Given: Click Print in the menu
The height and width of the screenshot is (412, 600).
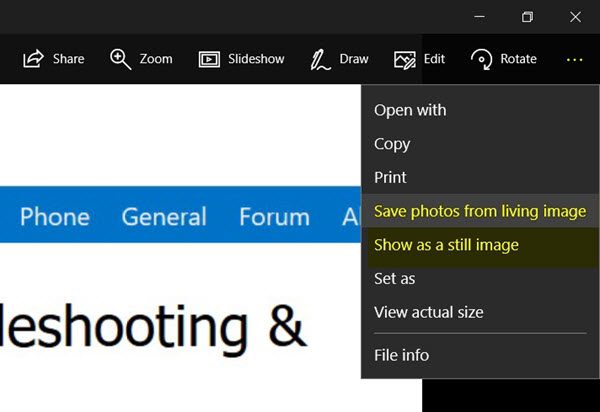Looking at the screenshot, I should tap(390, 177).
